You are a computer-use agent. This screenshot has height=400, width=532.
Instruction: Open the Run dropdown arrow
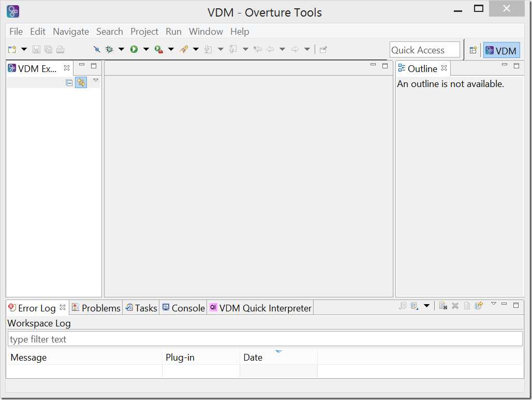point(146,50)
